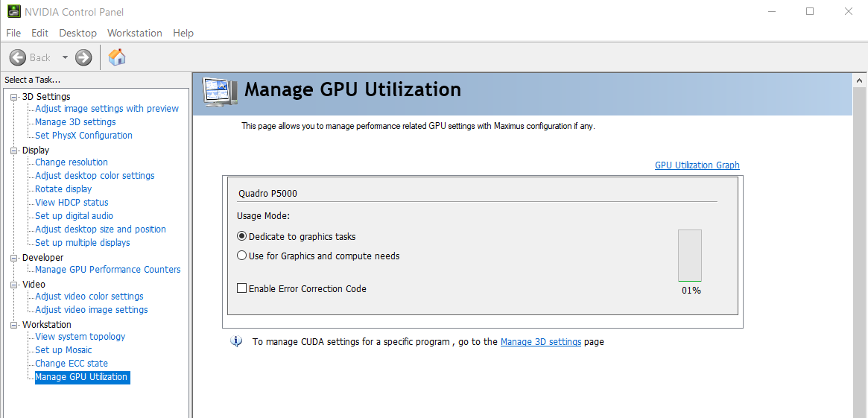868x418 pixels.
Task: Click the Forward arrow button
Action: [x=83, y=57]
